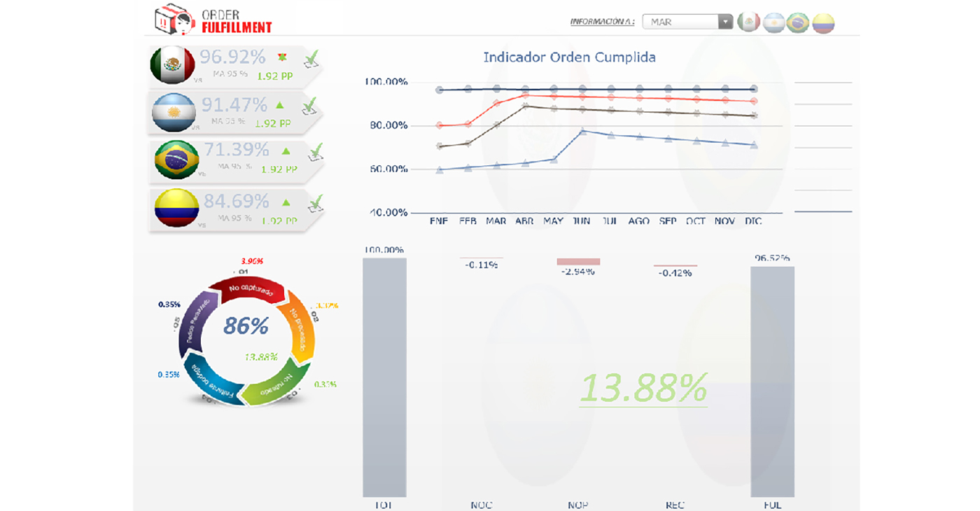Click the 84.69% value
Screen dimensions: 980x511
click(x=237, y=202)
